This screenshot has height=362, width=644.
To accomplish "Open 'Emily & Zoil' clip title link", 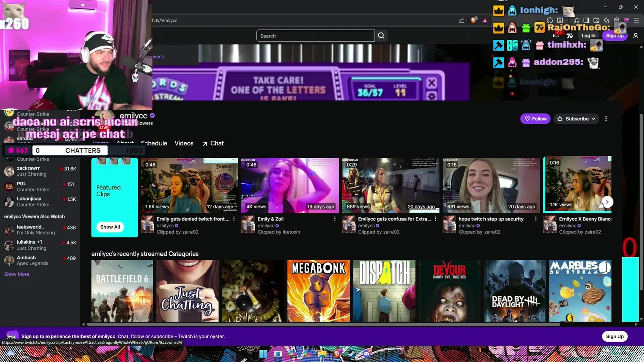I will click(271, 219).
